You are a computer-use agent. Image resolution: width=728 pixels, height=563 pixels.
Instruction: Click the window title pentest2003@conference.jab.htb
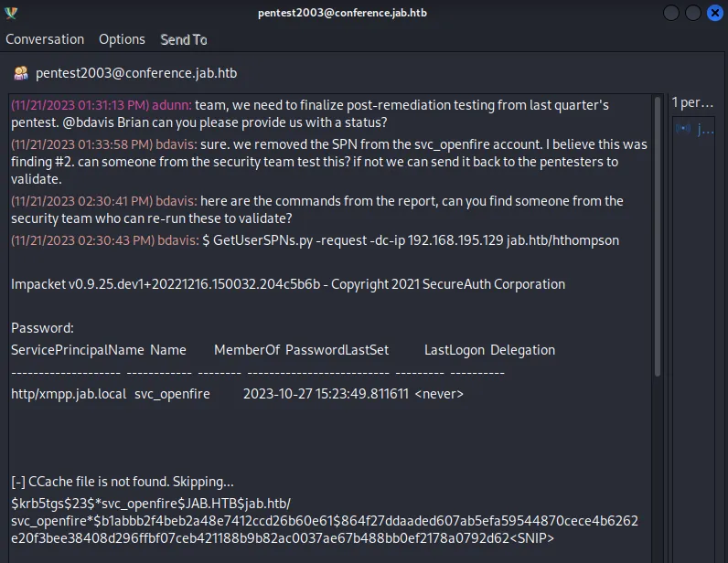[342, 13]
